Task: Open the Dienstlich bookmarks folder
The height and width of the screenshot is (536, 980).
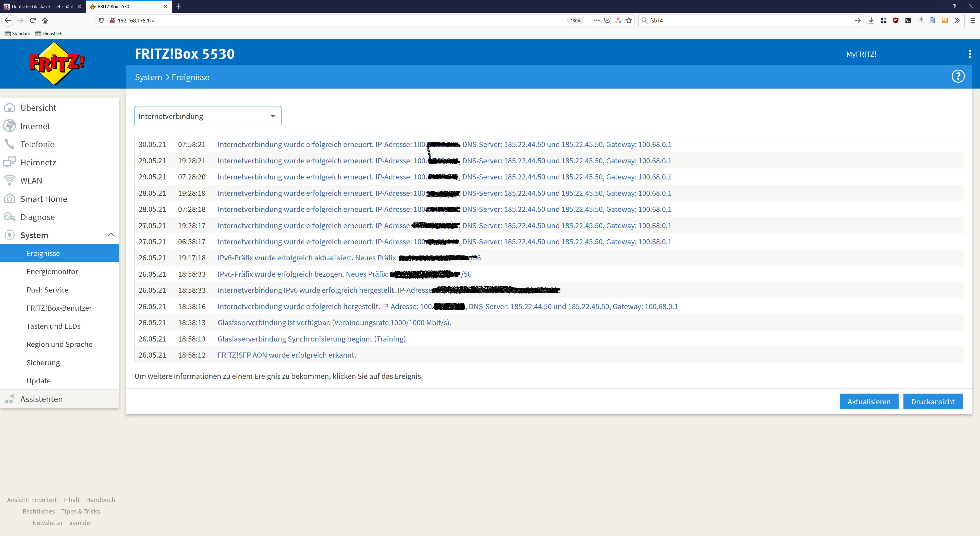Action: tap(49, 33)
